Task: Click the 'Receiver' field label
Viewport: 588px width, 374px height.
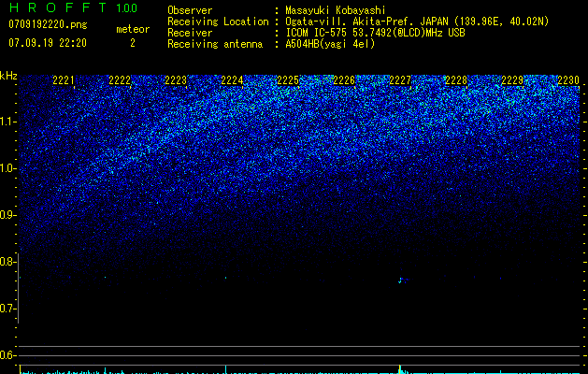Action: click(190, 33)
